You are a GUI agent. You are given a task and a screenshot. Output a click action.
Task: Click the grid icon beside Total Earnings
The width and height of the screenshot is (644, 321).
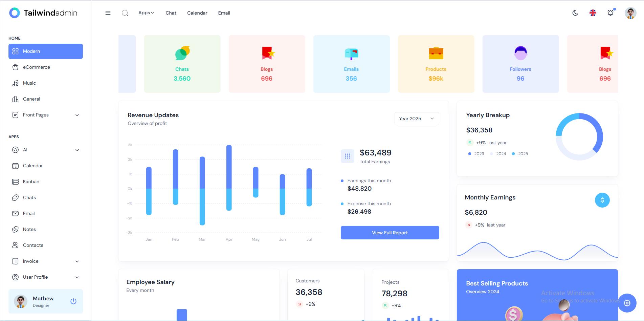[347, 156]
